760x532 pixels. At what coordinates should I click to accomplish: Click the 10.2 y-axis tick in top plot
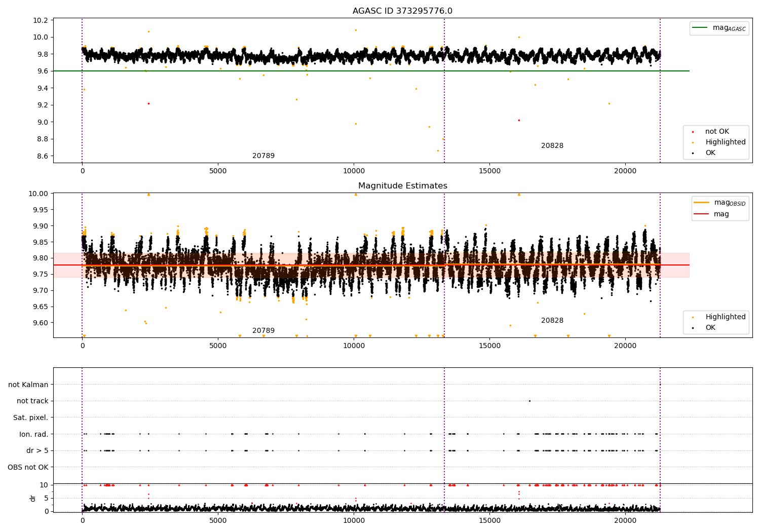tap(41, 20)
